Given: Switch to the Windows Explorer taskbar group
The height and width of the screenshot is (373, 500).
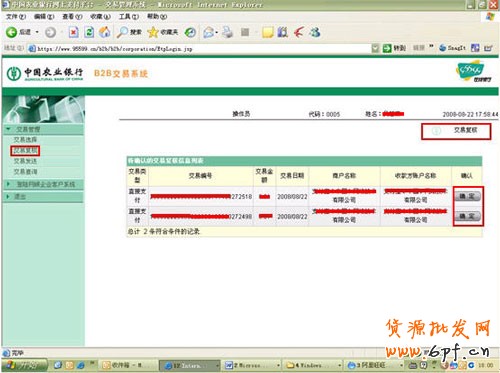Looking at the screenshot, I should [x=314, y=365].
